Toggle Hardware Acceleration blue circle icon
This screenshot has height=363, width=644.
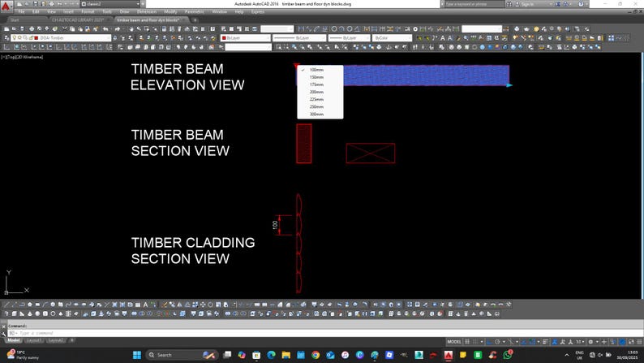tap(623, 342)
